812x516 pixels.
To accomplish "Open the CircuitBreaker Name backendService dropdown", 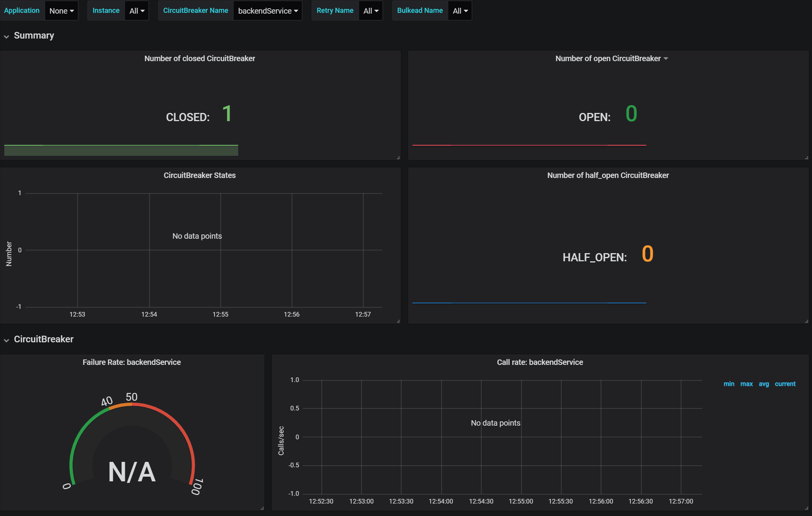I will point(268,11).
